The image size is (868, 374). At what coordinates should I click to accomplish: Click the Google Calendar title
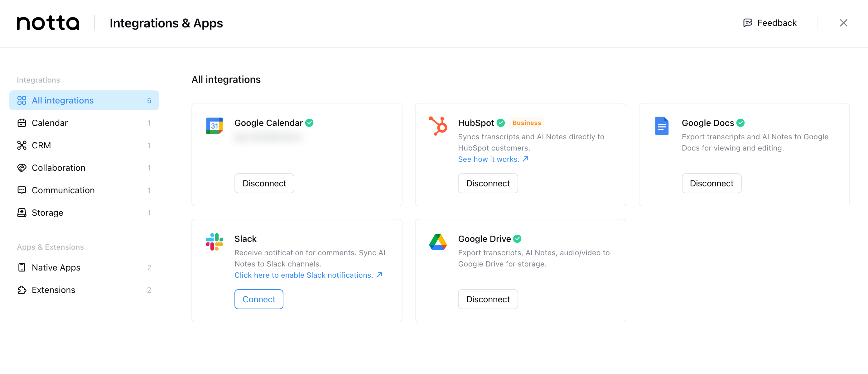268,123
